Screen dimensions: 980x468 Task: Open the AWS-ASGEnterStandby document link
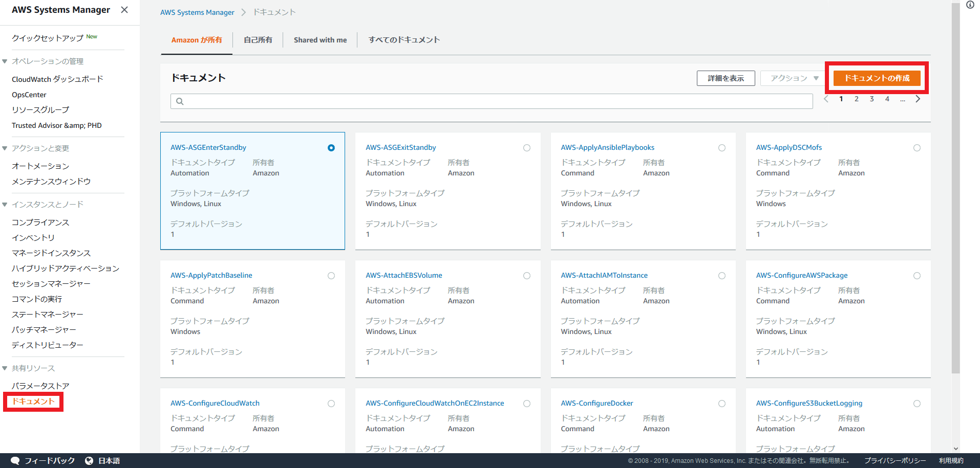click(x=208, y=147)
